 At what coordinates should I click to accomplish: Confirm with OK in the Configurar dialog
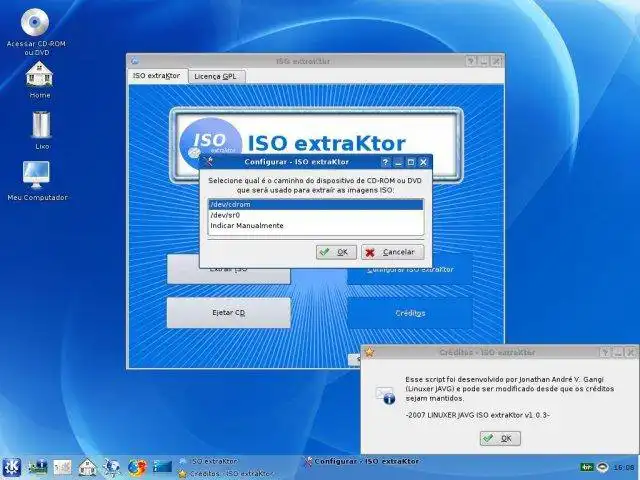[x=336, y=252]
